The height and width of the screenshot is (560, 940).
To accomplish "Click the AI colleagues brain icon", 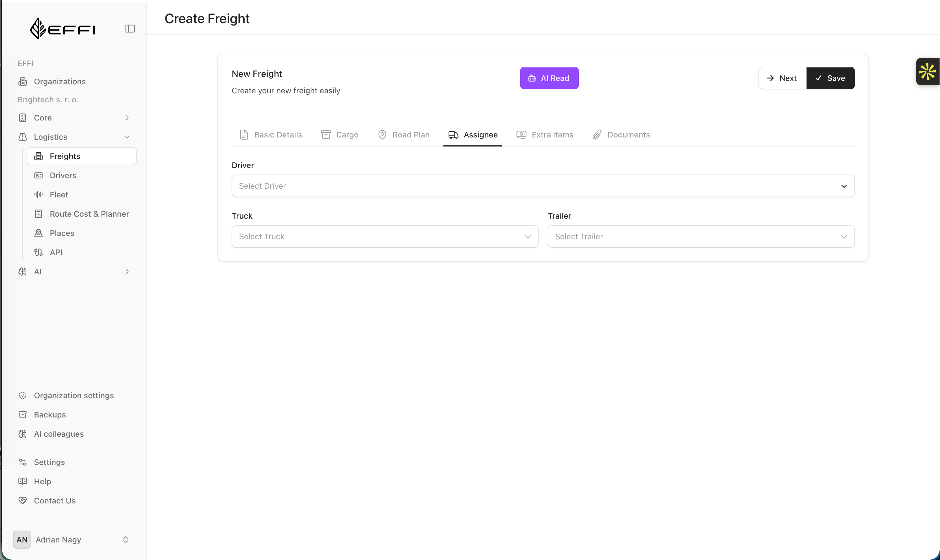I will [x=23, y=434].
